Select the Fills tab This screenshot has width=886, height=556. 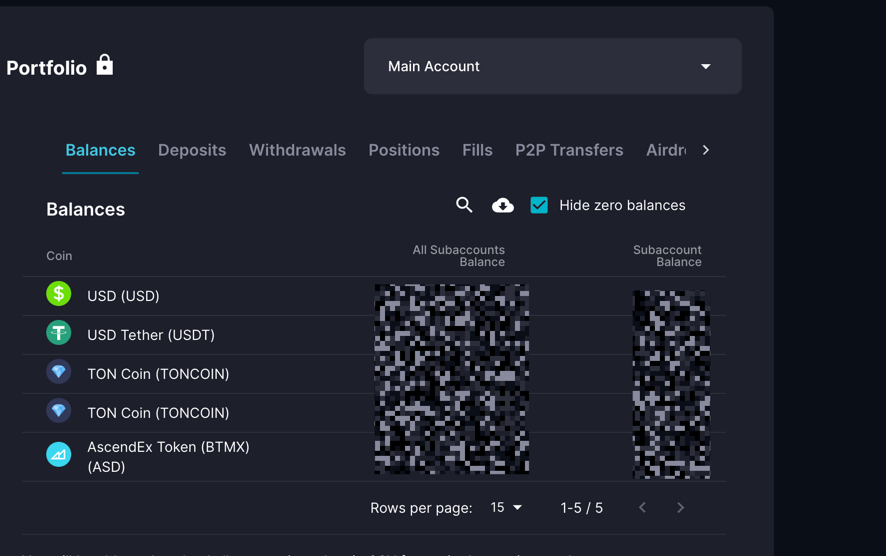pyautogui.click(x=477, y=150)
